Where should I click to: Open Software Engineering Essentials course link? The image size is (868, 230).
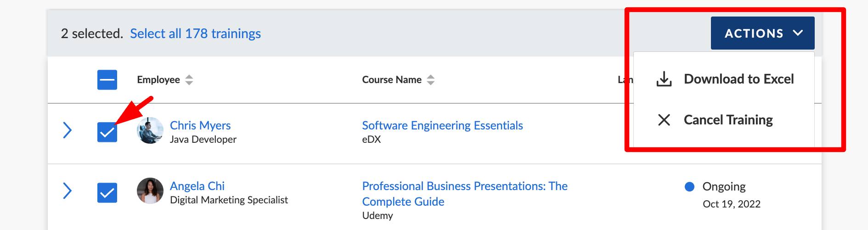point(442,125)
